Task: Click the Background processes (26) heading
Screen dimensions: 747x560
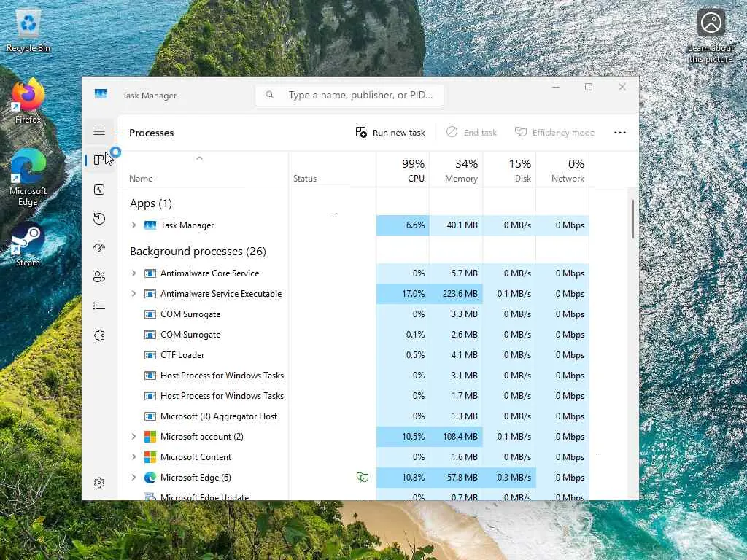Action: [198, 252]
